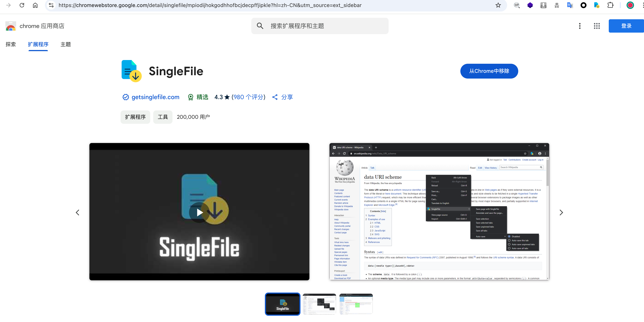Open the purple diamond extension icon

[530, 5]
